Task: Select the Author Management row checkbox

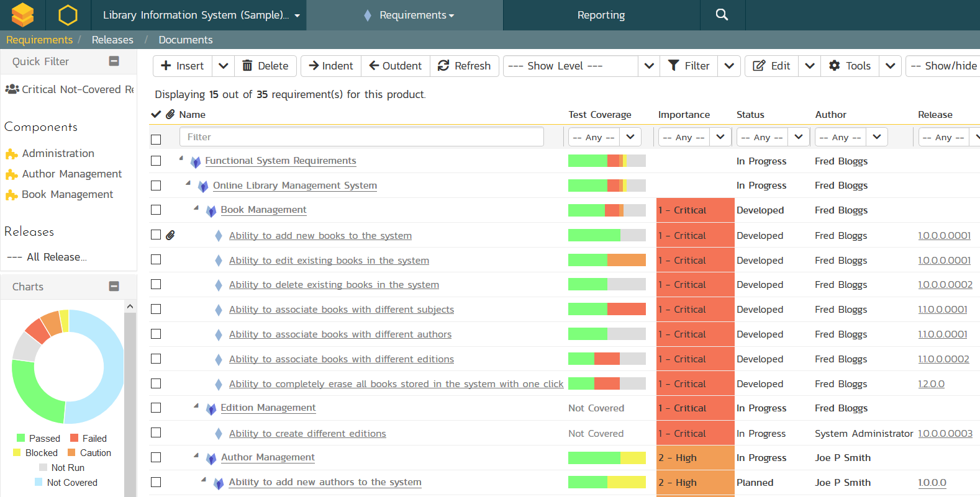Action: 156,457
